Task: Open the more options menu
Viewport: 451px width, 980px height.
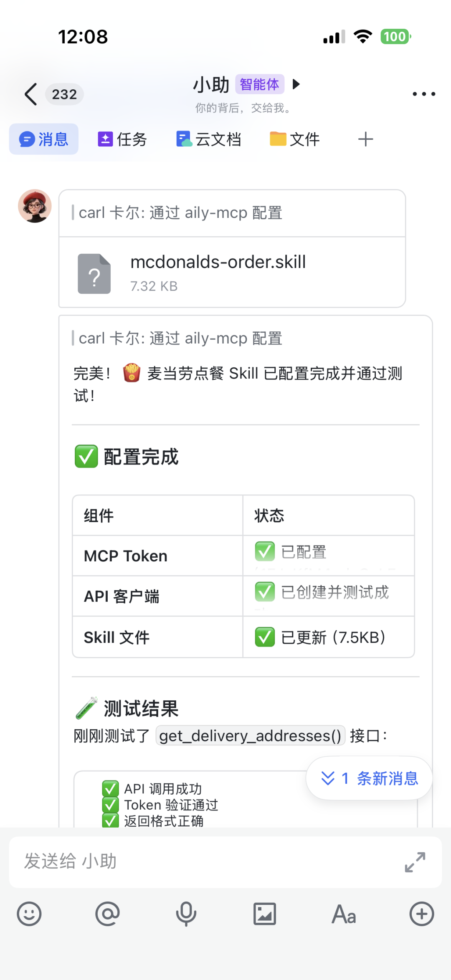Action: click(423, 94)
